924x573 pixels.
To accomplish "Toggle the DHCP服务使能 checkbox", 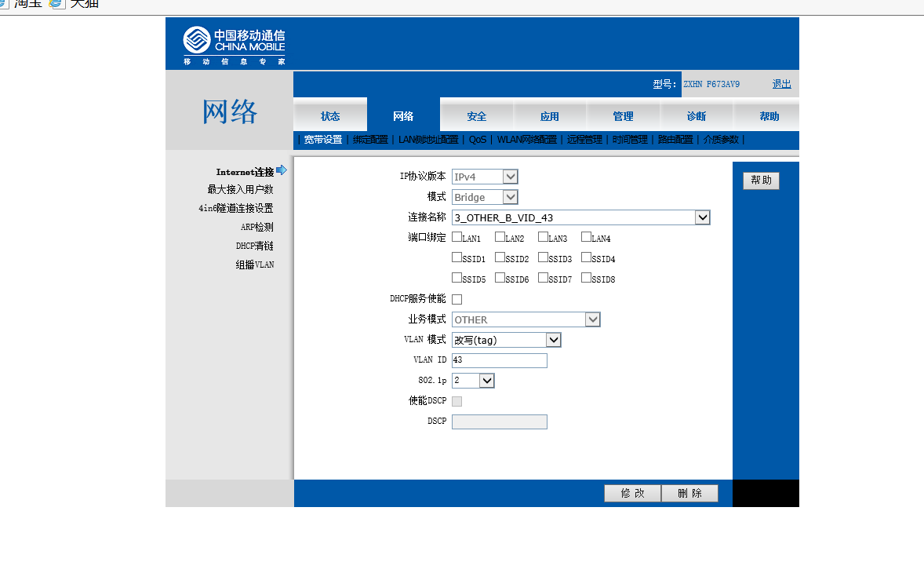I will pos(457,300).
